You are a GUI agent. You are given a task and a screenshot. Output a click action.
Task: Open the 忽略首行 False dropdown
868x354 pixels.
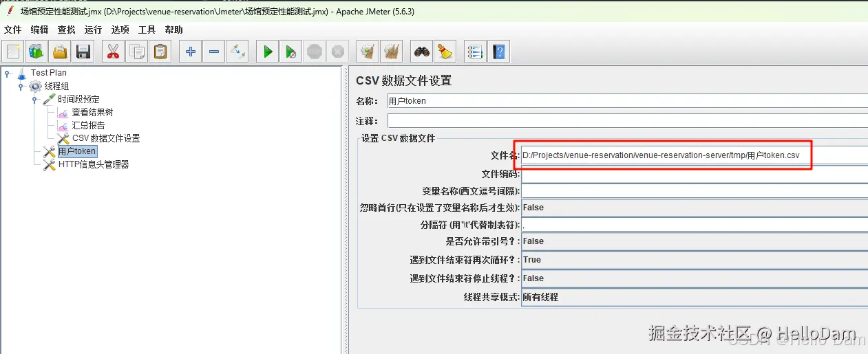[x=695, y=207]
